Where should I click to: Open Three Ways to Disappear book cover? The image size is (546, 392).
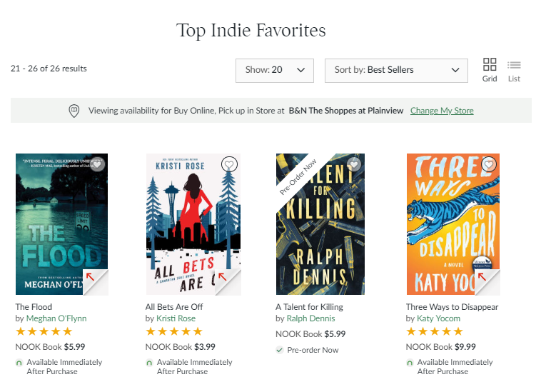[x=453, y=224]
